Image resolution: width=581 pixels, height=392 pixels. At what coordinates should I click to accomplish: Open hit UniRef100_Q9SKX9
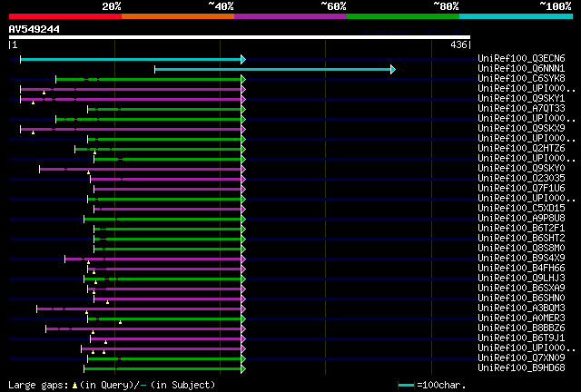(x=521, y=128)
